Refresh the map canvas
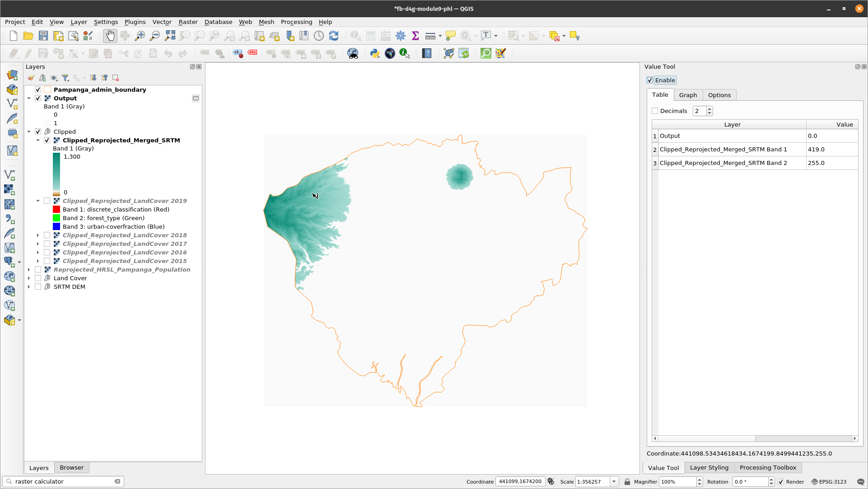Viewport: 868px width, 489px height. [334, 36]
